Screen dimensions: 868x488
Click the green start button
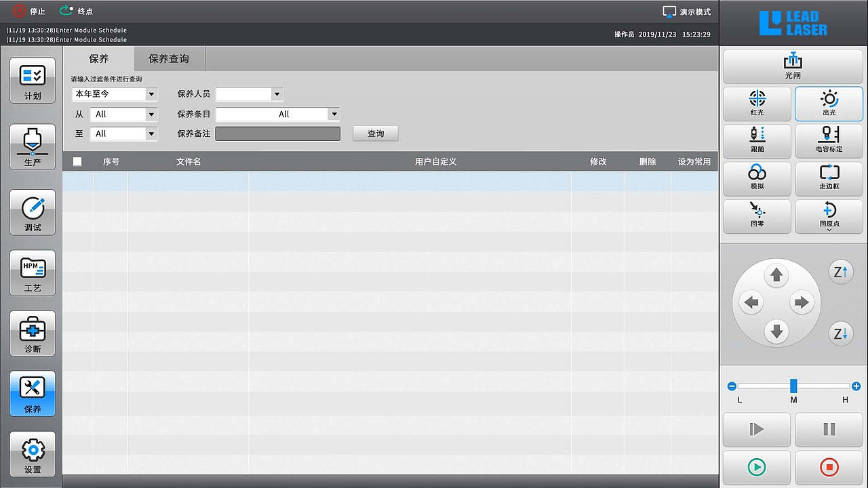pos(757,467)
